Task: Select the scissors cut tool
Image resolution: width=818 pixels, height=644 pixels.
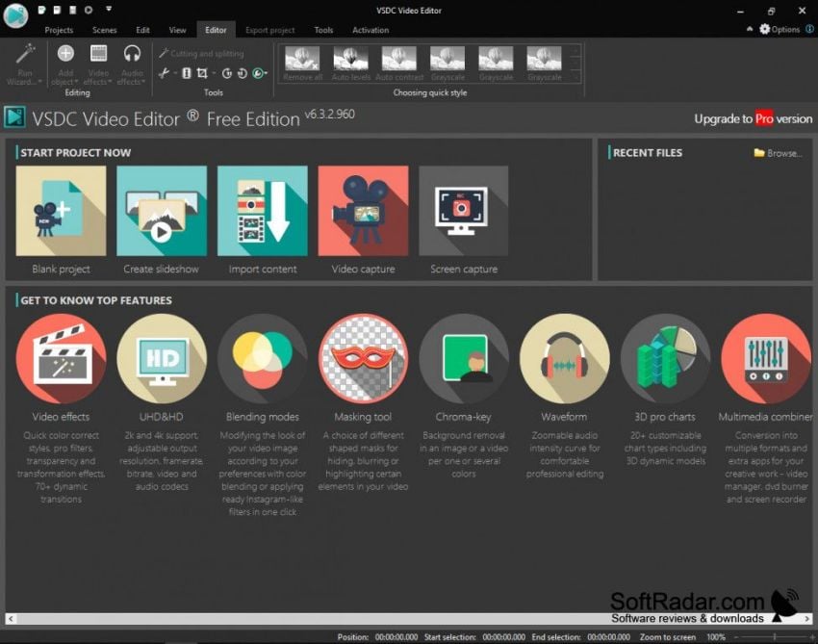Action: tap(164, 73)
